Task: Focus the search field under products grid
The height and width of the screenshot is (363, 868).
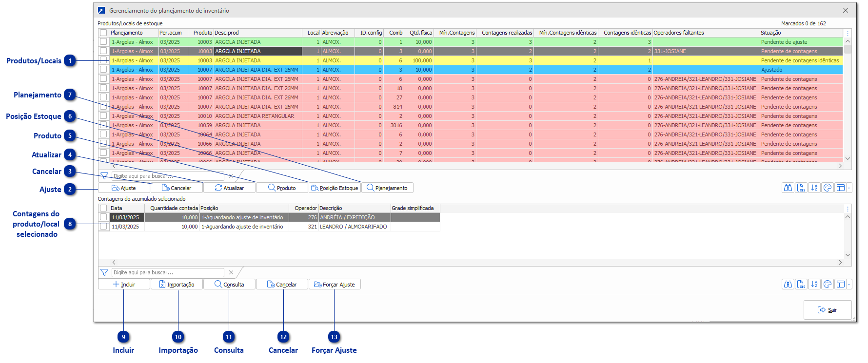Action: tap(168, 176)
